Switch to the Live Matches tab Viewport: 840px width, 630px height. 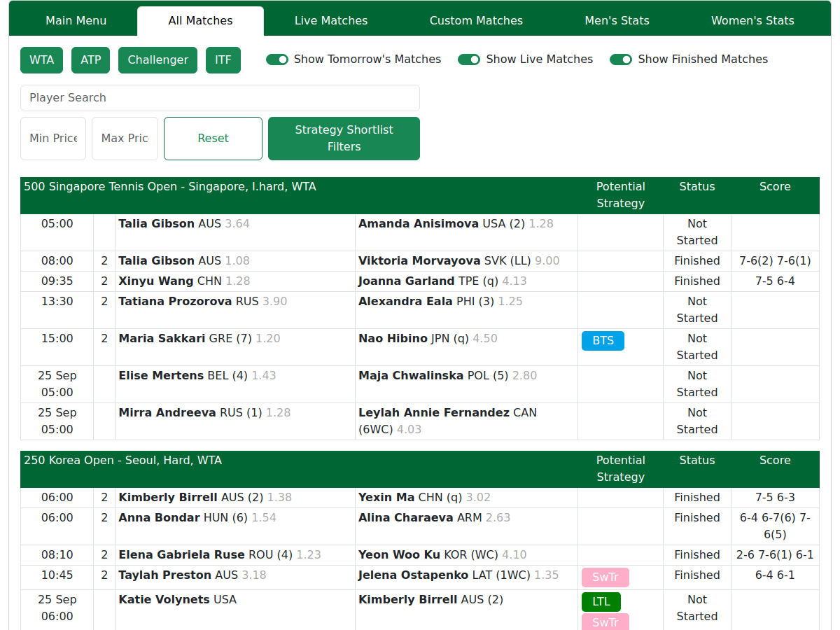point(331,21)
